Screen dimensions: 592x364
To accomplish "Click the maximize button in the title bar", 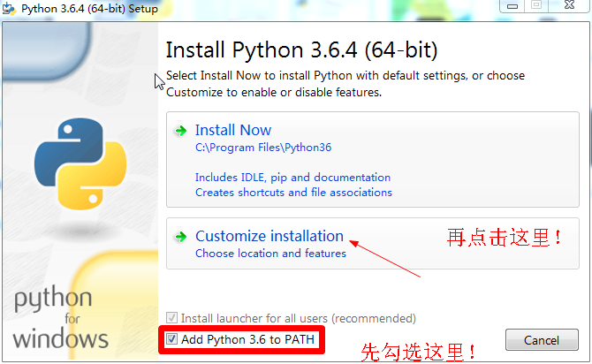I will [x=536, y=5].
